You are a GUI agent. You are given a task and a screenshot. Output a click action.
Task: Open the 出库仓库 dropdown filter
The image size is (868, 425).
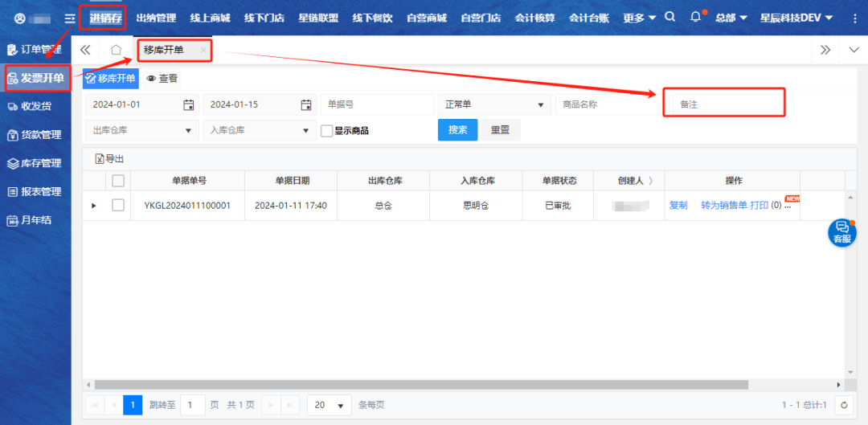141,130
